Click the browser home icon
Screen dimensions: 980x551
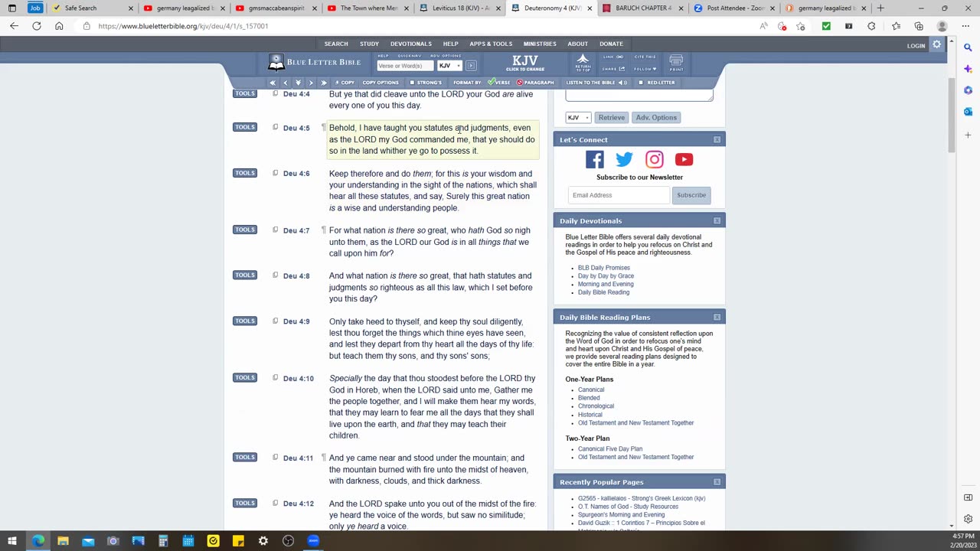coord(59,26)
